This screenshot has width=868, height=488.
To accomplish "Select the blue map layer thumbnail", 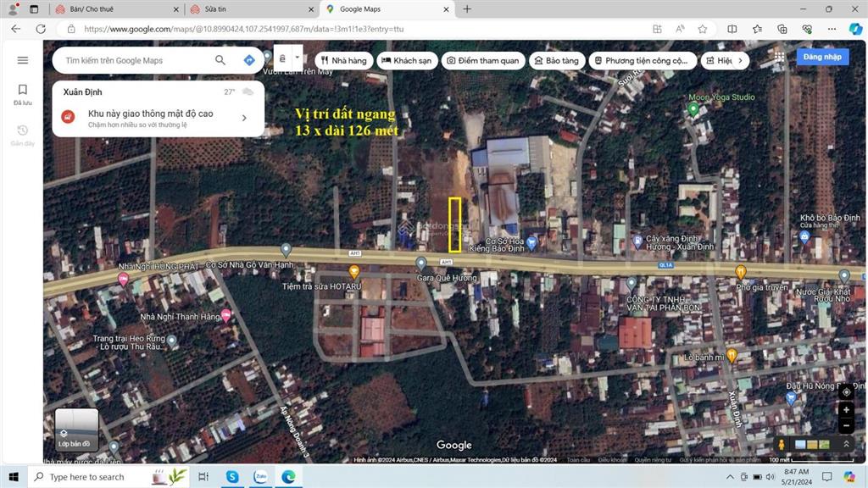I will pos(800,444).
